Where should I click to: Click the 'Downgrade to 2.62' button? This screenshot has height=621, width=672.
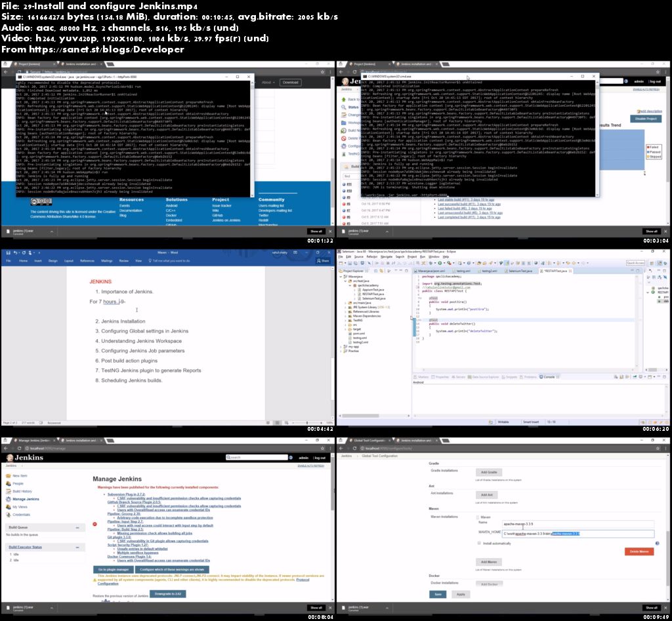point(167,594)
